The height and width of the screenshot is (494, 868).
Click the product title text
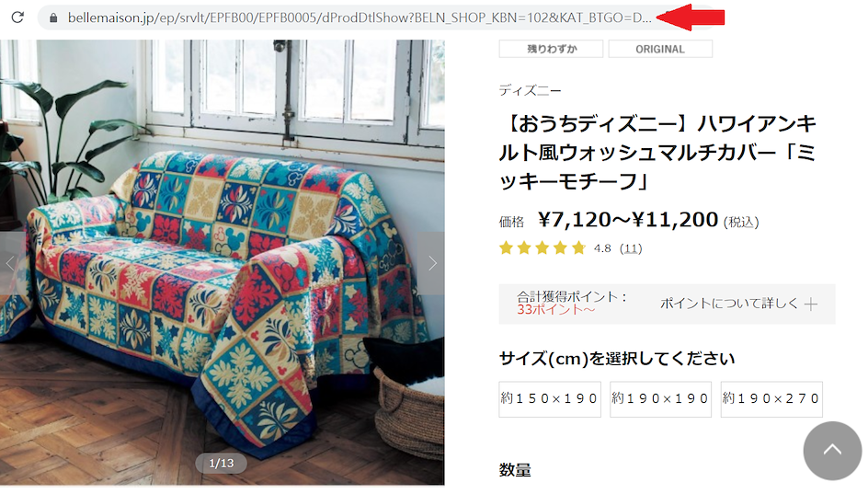(658, 153)
